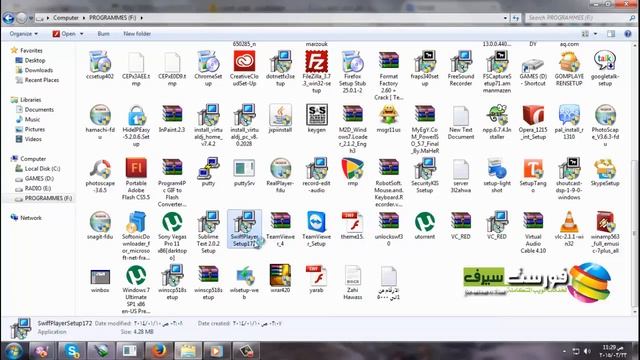The height and width of the screenshot is (360, 640).
Task: Expand the address bar history dropdown
Action: point(505,18)
